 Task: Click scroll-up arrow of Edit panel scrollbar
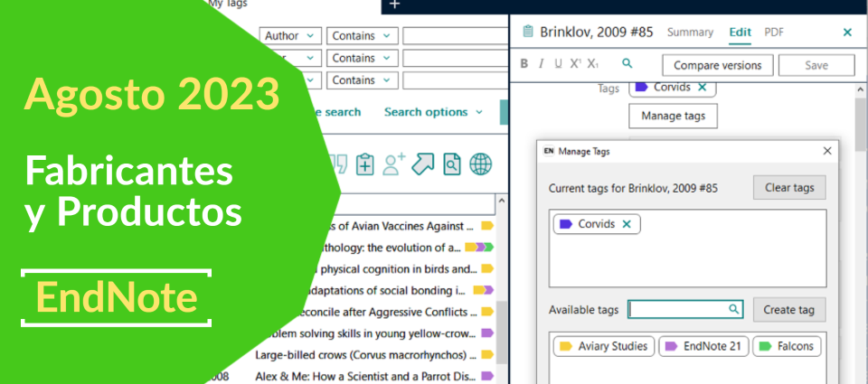point(862,89)
